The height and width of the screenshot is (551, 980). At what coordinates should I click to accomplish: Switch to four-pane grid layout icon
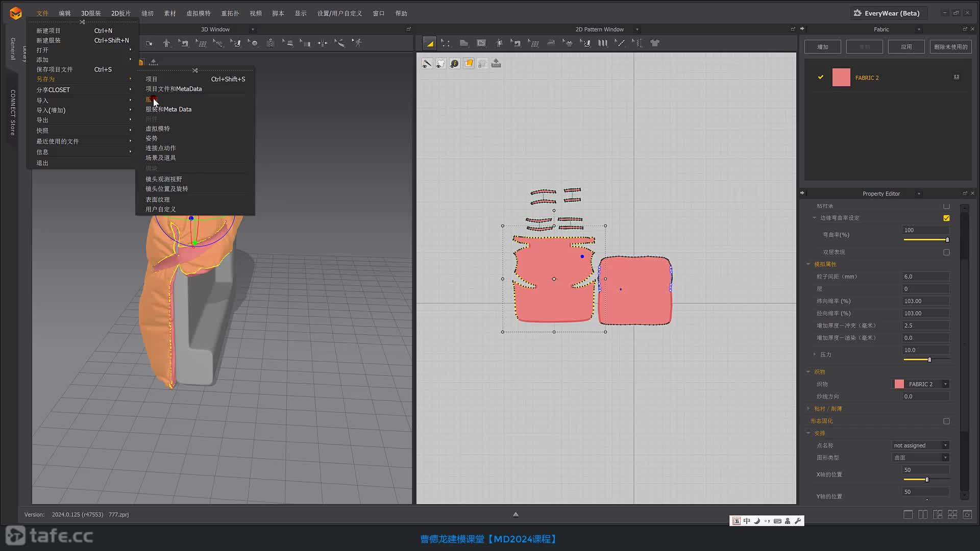tap(952, 515)
